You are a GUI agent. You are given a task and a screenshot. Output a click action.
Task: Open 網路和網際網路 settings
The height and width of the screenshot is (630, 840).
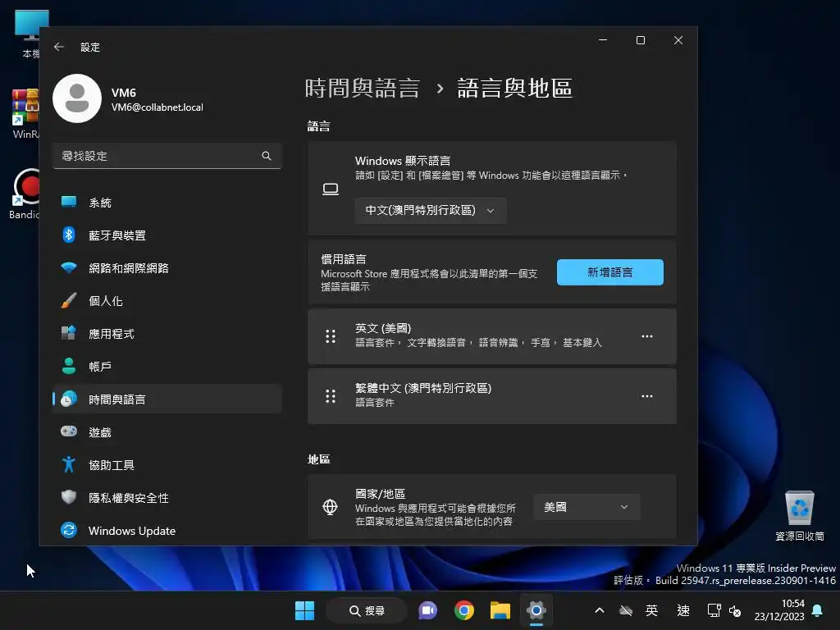[167, 268]
